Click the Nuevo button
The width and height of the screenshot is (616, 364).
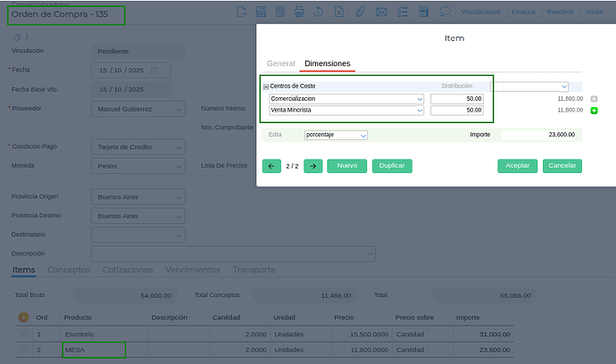pyautogui.click(x=346, y=166)
